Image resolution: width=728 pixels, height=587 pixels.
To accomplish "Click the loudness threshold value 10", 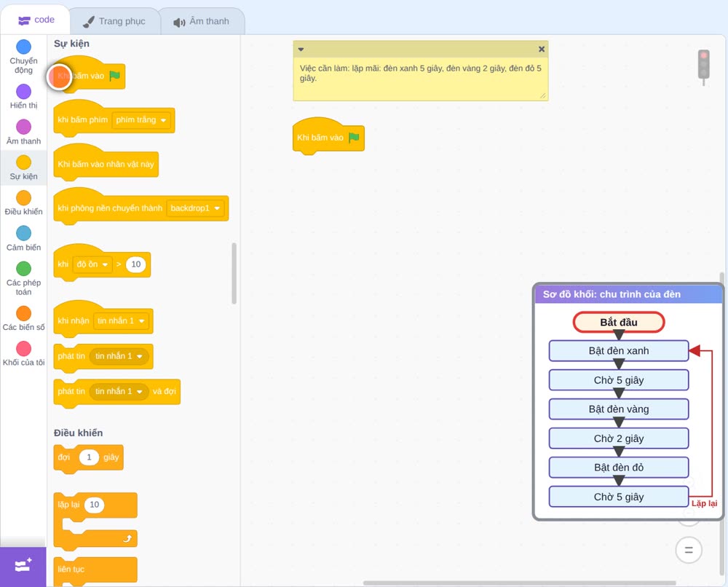I will pyautogui.click(x=135, y=264).
